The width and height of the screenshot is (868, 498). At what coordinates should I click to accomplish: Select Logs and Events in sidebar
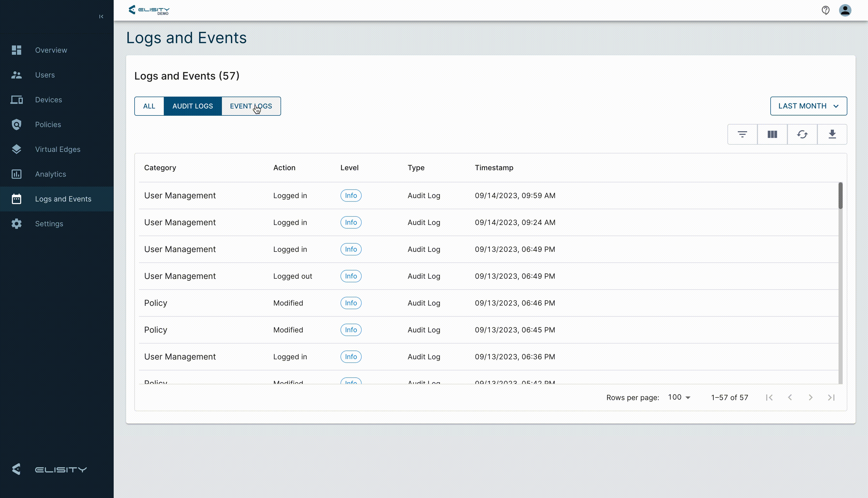[57, 199]
